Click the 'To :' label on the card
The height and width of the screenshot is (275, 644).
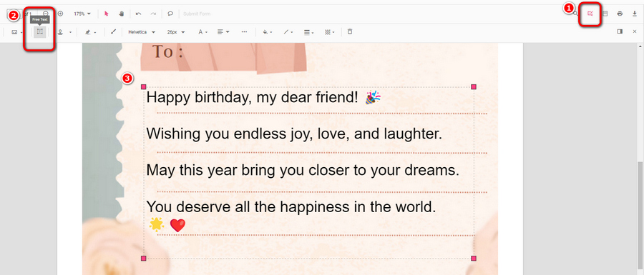coord(167,52)
